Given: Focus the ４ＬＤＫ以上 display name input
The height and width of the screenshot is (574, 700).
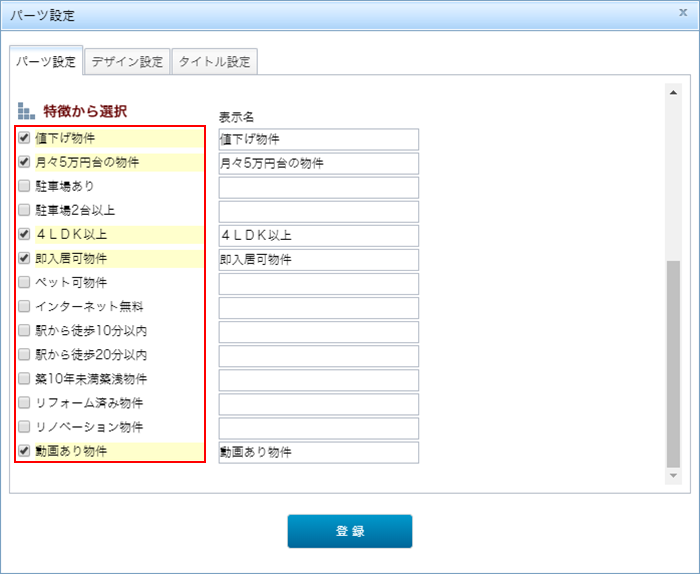Looking at the screenshot, I should pyautogui.click(x=318, y=236).
